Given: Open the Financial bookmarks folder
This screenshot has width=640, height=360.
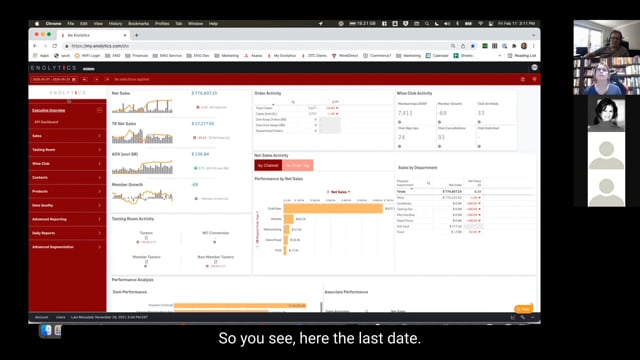Looking at the screenshot, I should click(137, 56).
